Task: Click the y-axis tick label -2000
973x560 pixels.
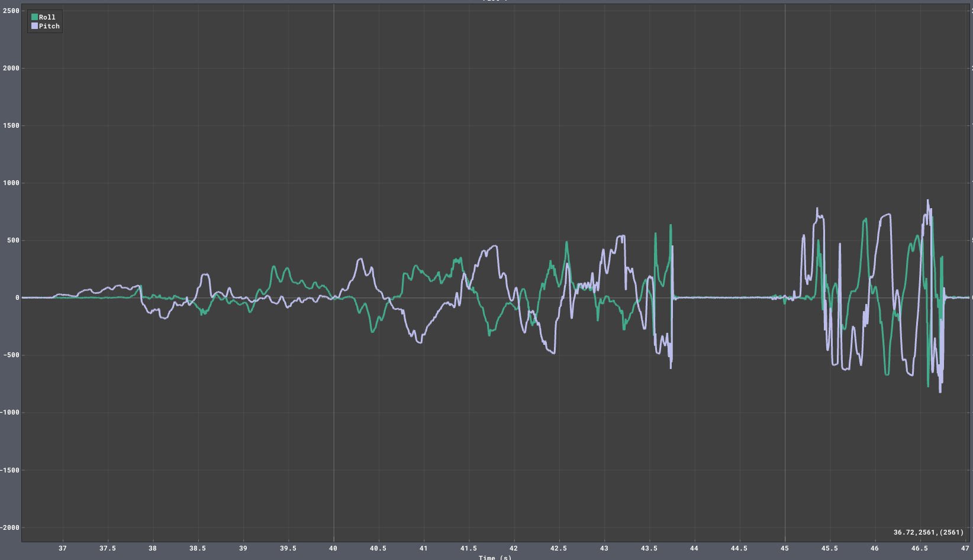Action: [9, 527]
